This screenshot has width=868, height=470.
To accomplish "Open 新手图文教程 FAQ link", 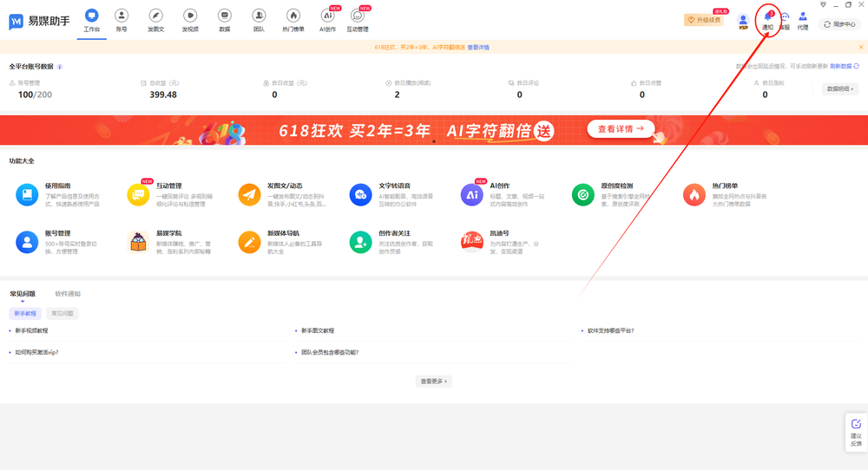I will point(318,330).
